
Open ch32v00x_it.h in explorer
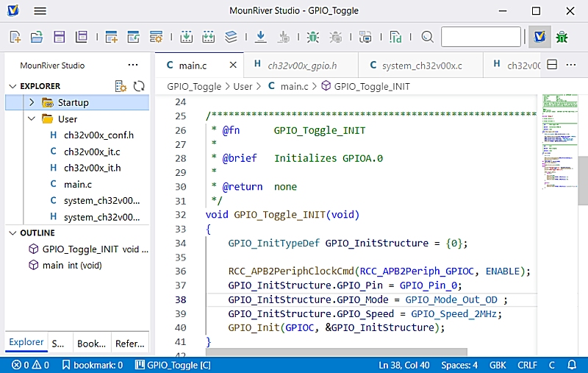[x=93, y=168]
